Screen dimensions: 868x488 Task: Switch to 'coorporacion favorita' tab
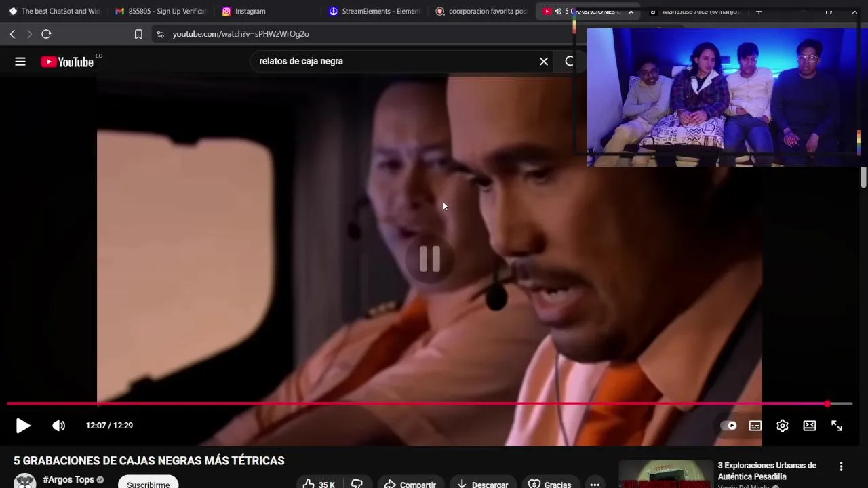coord(481,12)
